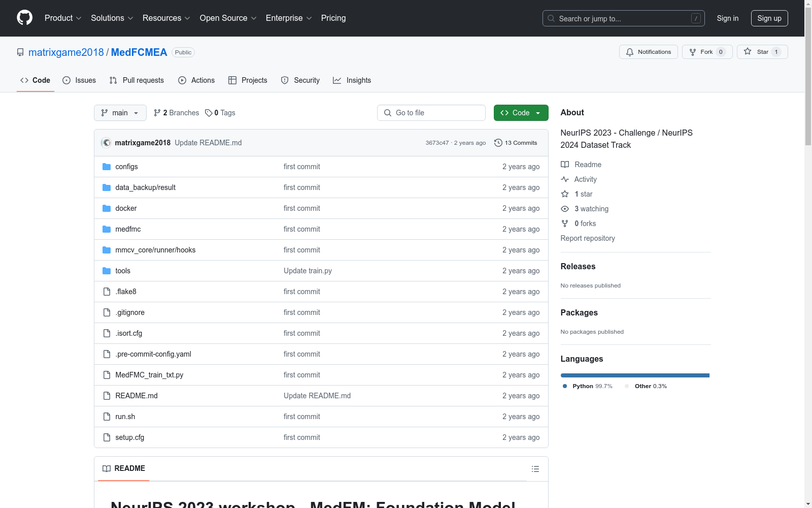812x508 pixels.
Task: Click Report repository link
Action: [x=588, y=238]
